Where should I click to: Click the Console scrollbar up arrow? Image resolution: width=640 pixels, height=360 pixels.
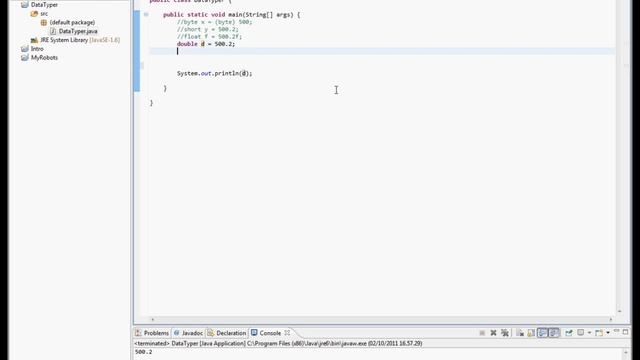pos(625,352)
